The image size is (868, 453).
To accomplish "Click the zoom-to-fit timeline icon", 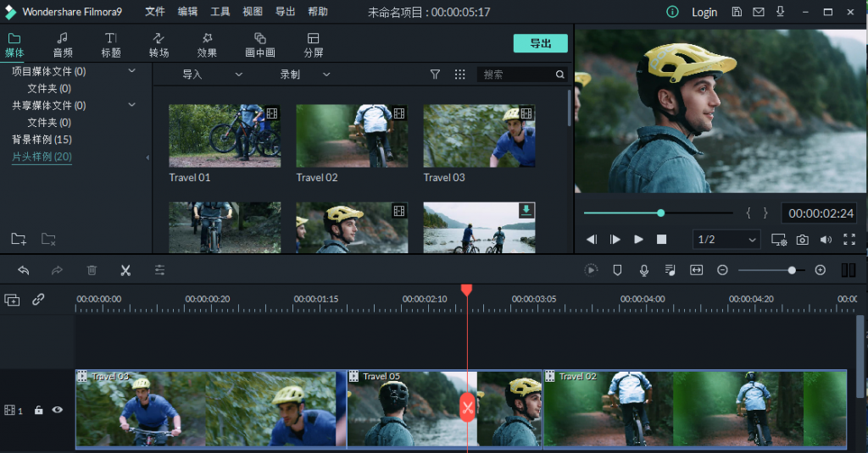I will tap(697, 270).
